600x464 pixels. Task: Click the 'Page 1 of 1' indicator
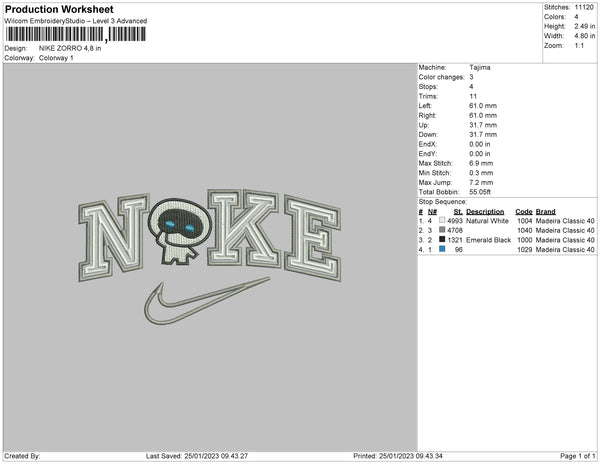coord(578,456)
